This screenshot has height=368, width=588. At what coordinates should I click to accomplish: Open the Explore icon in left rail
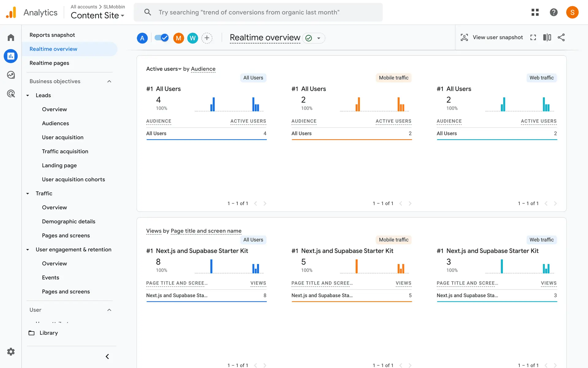click(11, 75)
